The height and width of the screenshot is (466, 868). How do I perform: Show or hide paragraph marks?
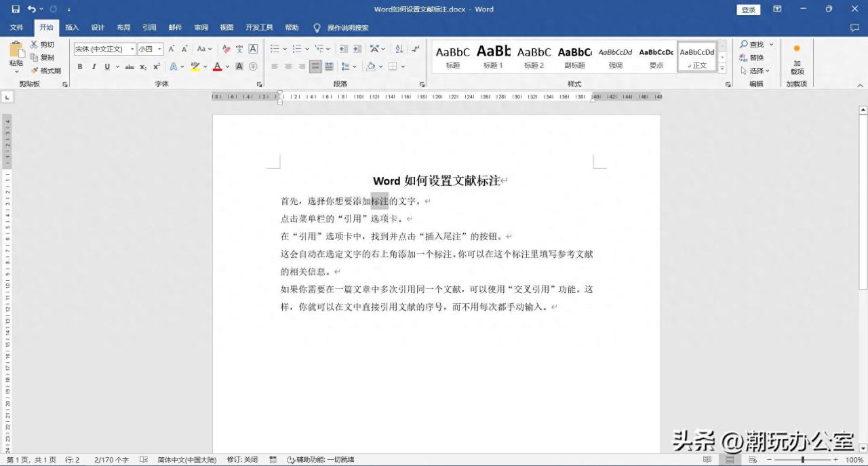click(416, 49)
